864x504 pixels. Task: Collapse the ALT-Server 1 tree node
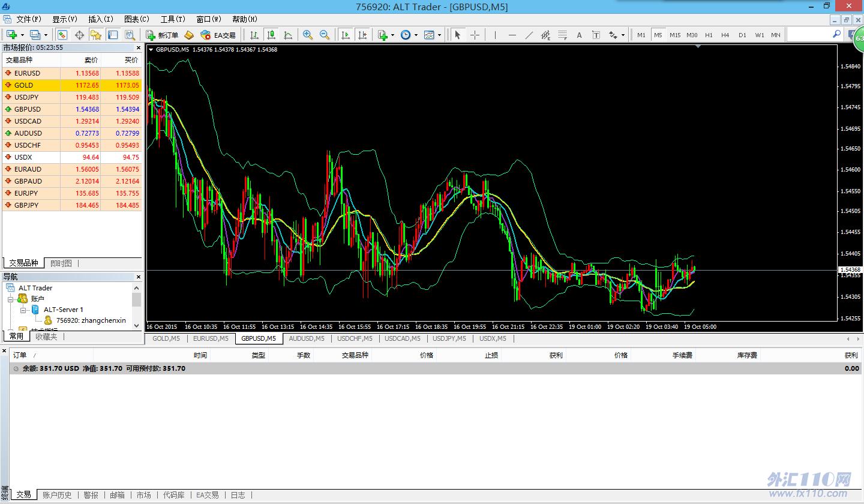tap(23, 310)
